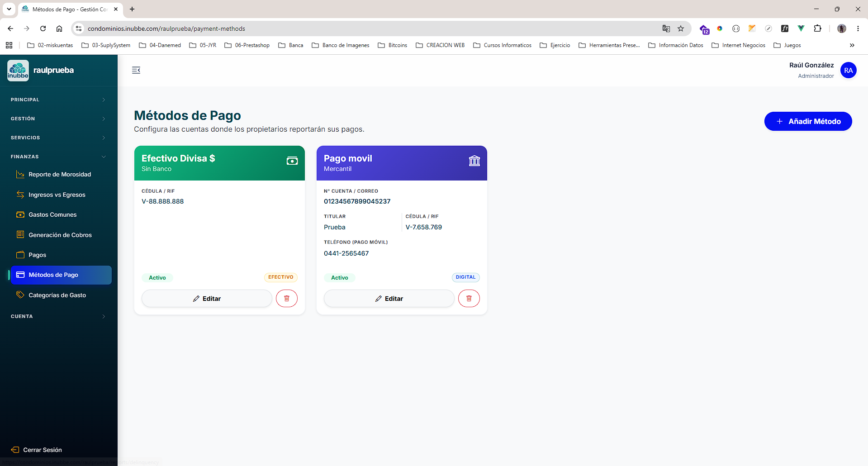Edit the Efectivo Divisa $ method
This screenshot has width=868, height=466.
(207, 299)
